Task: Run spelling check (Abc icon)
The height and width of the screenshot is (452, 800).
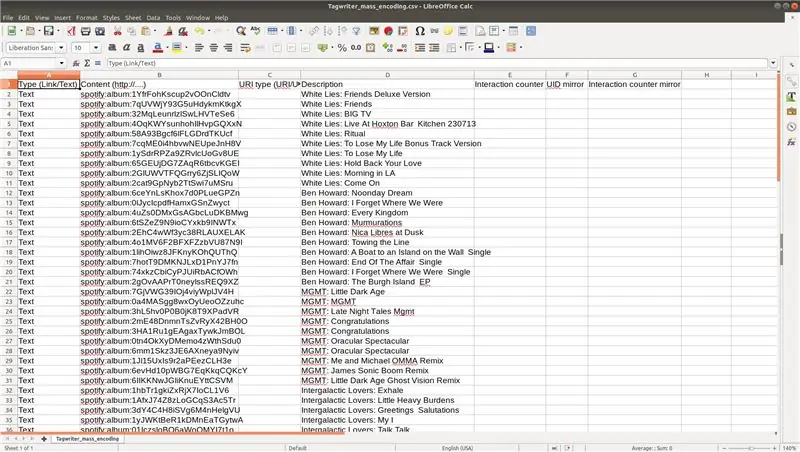Action: (255, 31)
